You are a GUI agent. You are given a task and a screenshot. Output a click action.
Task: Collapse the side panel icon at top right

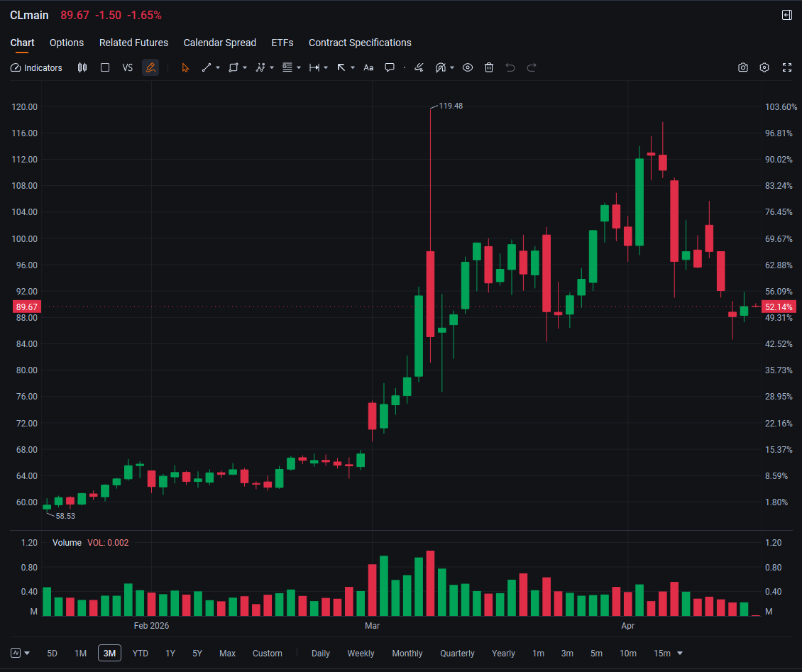787,16
